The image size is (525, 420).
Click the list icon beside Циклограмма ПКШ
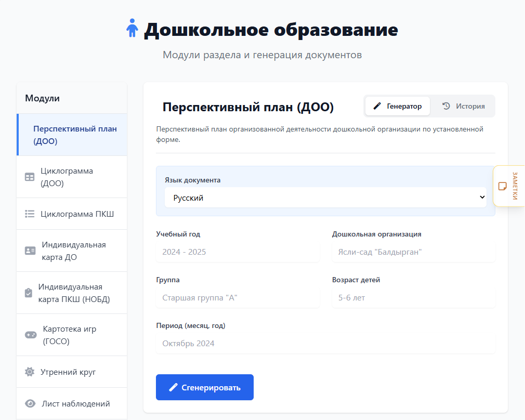30,214
